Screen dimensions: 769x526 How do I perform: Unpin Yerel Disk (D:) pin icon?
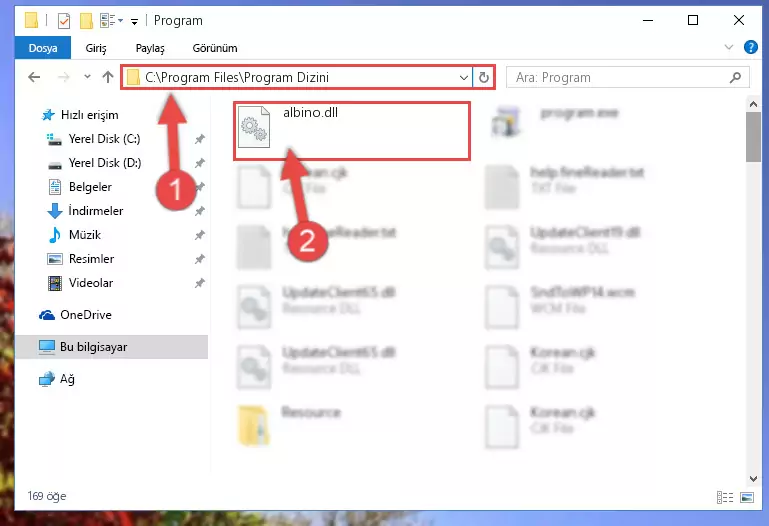coord(199,163)
